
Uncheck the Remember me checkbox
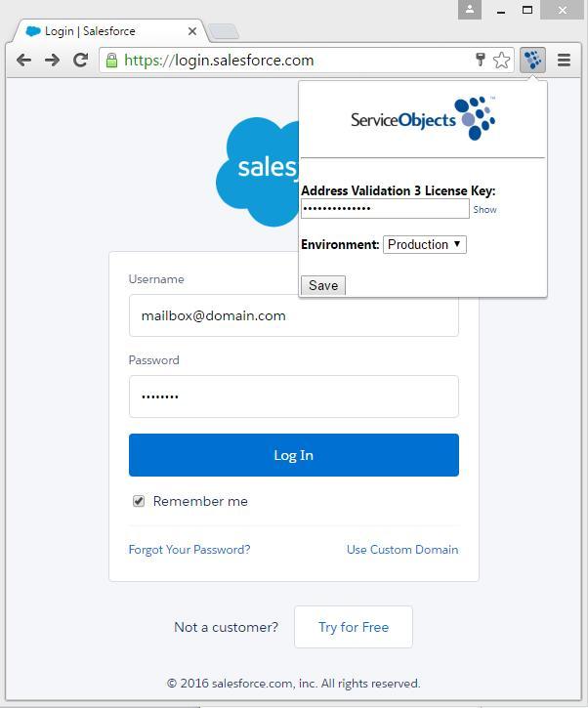click(139, 501)
